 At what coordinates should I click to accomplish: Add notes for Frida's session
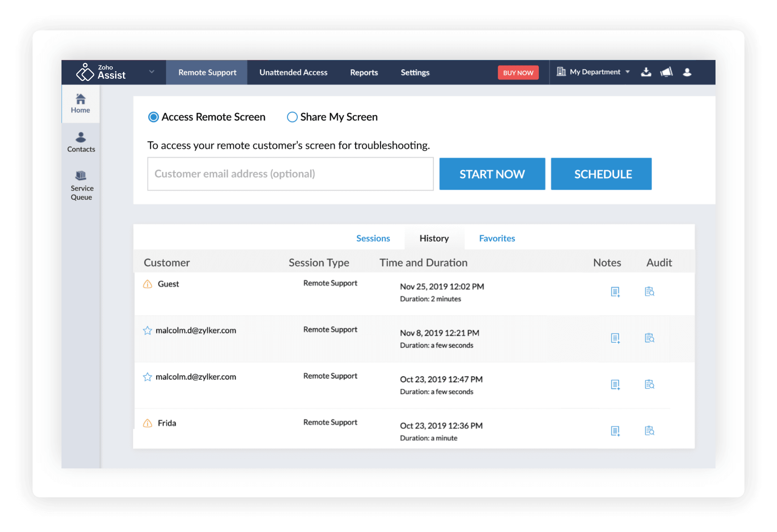[x=615, y=431]
